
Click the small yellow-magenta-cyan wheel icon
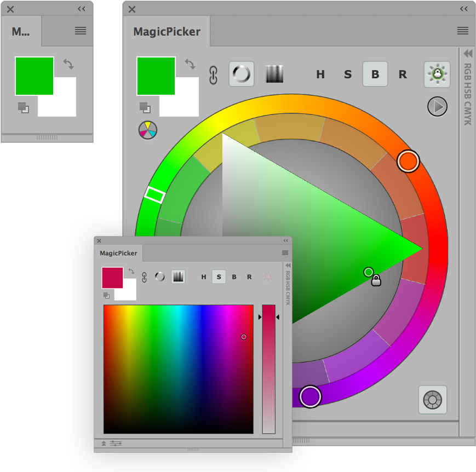147,130
